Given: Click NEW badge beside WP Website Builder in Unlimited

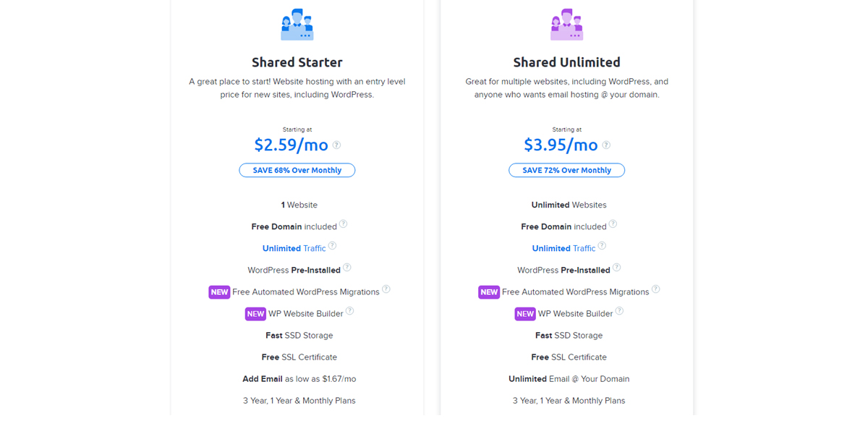Looking at the screenshot, I should point(525,314).
